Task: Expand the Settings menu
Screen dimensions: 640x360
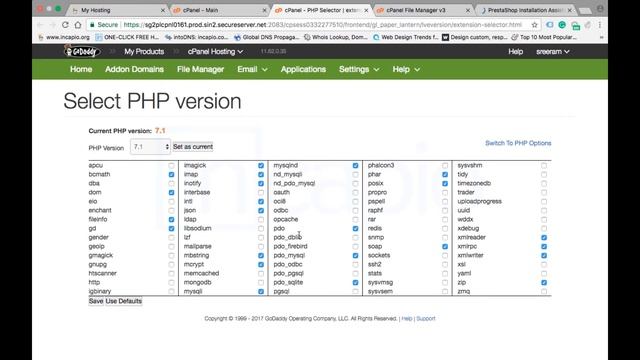Action: click(359, 69)
